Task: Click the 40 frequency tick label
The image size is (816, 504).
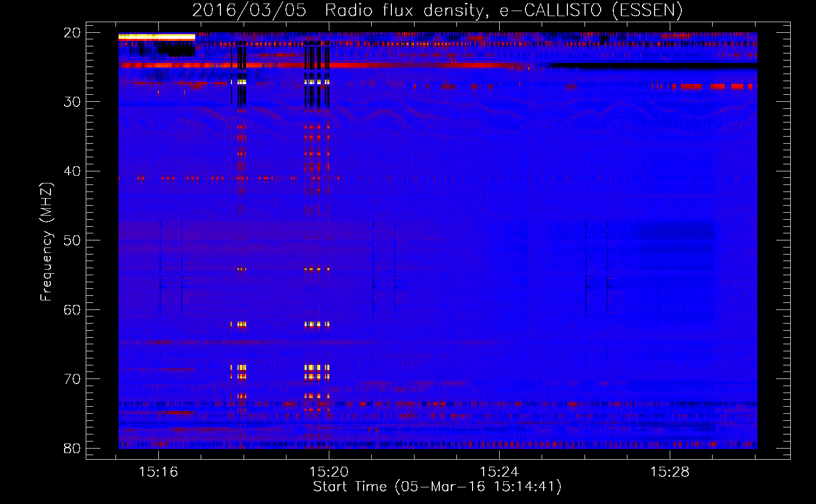Action: click(72, 171)
